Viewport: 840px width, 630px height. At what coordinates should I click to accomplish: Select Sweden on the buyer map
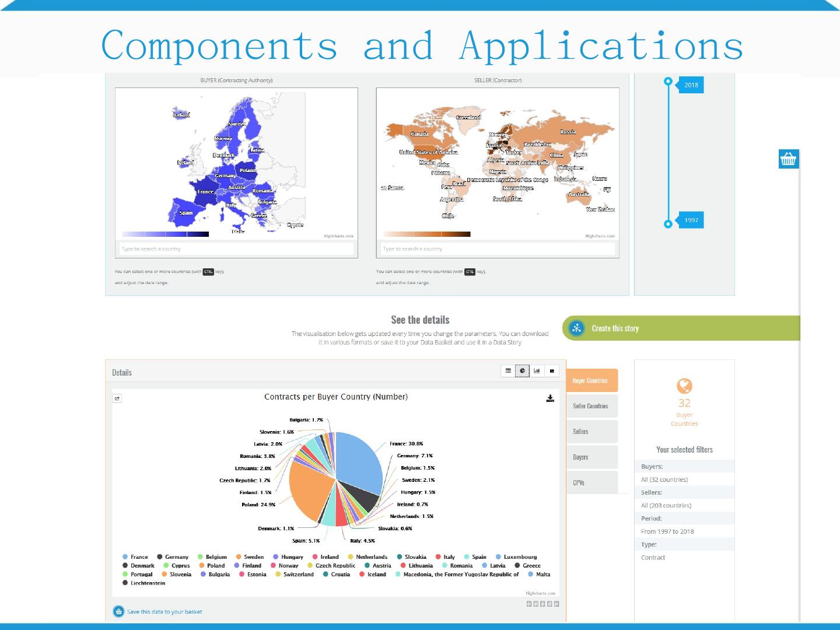pyautogui.click(x=237, y=124)
